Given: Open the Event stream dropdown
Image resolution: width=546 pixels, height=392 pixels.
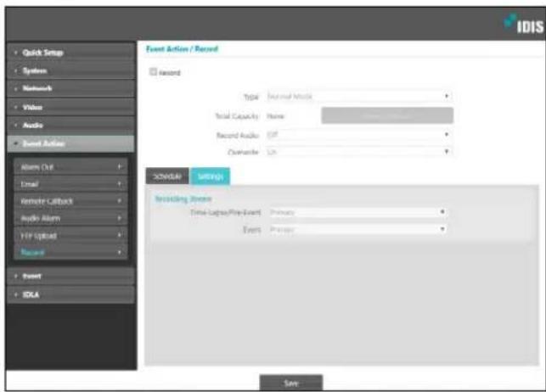Looking at the screenshot, I should (x=358, y=229).
